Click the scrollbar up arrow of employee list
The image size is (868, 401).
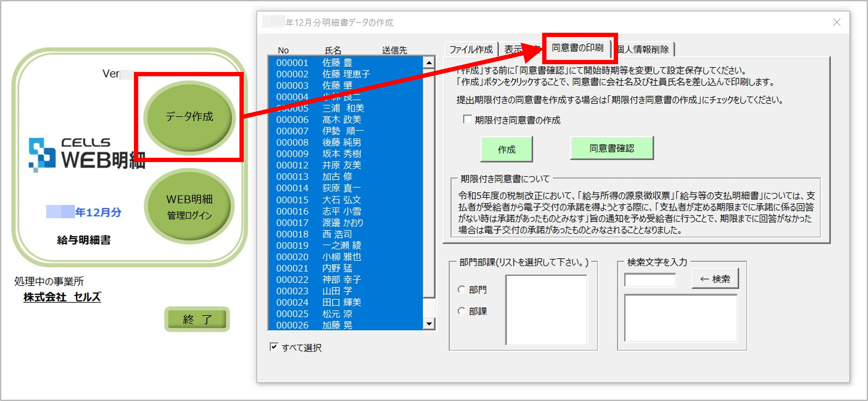tap(428, 63)
